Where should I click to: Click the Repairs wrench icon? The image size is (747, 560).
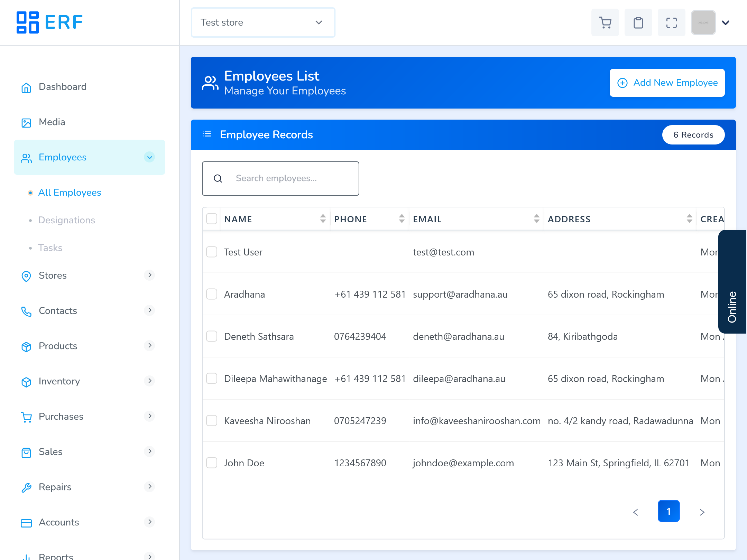(x=26, y=487)
